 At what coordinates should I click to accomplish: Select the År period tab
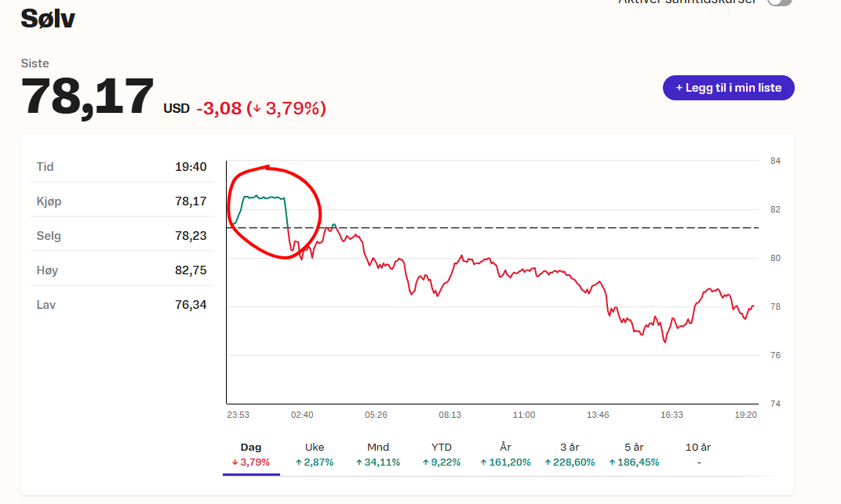point(506,455)
